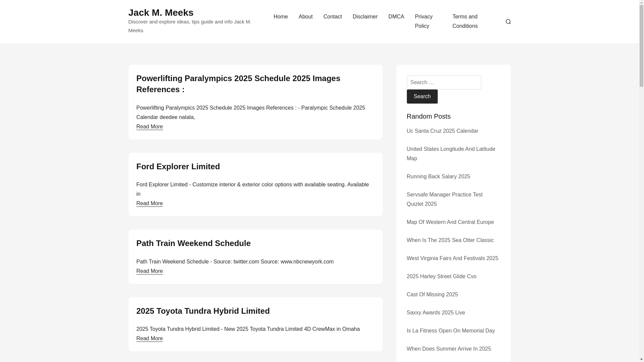Read More under Path Train Weekend Schedule
Image resolution: width=644 pixels, height=362 pixels.
click(x=149, y=271)
